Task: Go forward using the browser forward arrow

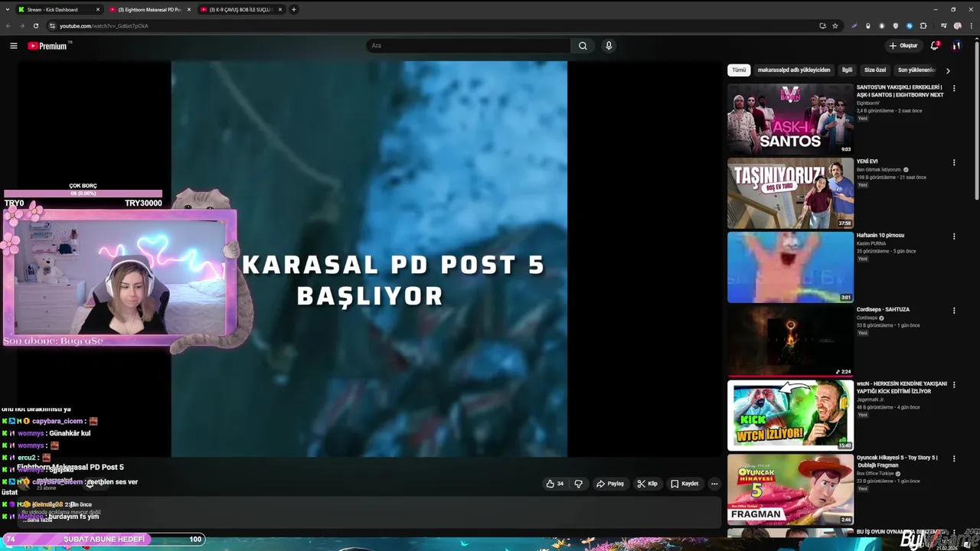Action: click(21, 26)
